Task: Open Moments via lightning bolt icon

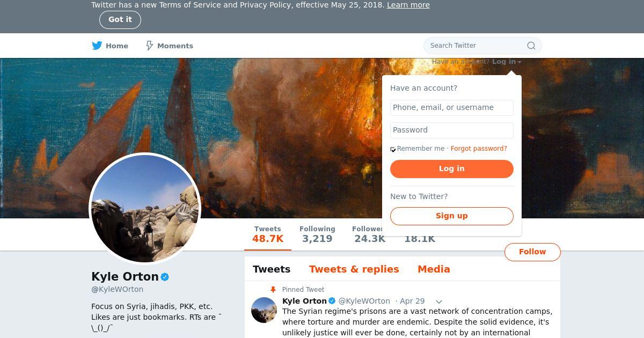Action: tap(150, 46)
